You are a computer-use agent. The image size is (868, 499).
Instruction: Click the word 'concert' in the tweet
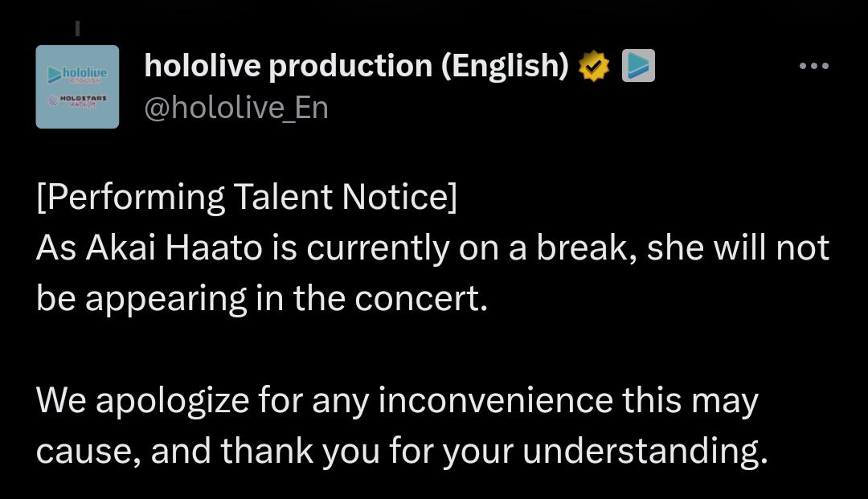(416, 299)
